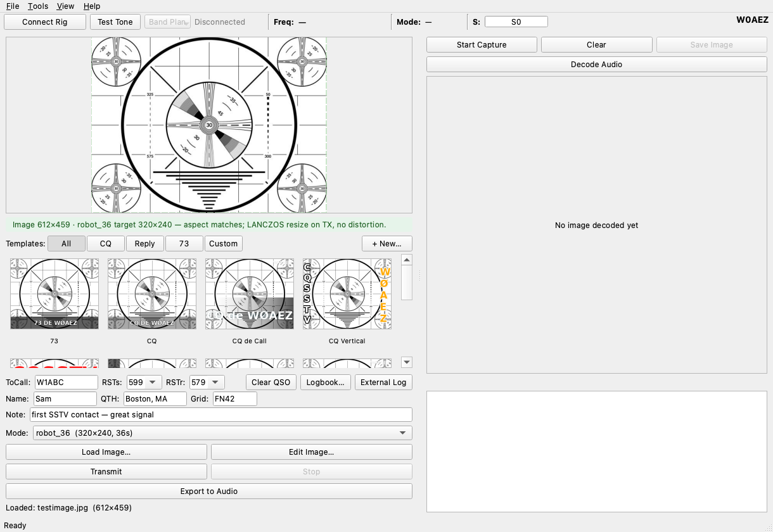Open the Mode robot_36 dropdown
This screenshot has height=532, width=773.
[x=222, y=433]
